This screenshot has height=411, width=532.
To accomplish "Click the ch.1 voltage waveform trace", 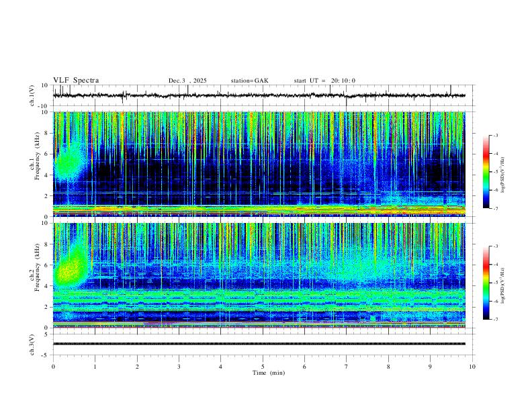I will 259,95.
